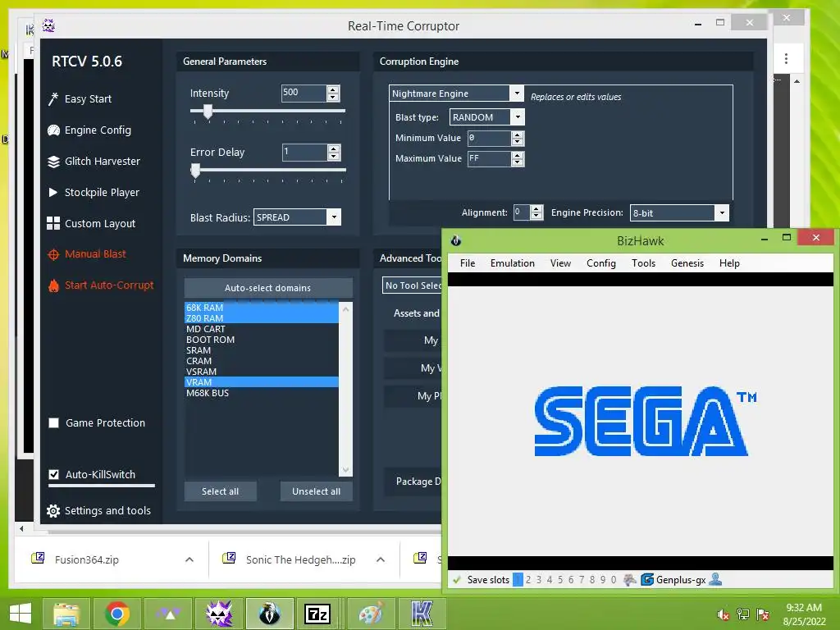Viewport: 840px width, 630px height.
Task: Select save slot 2 in BizHawk
Action: click(x=528, y=580)
